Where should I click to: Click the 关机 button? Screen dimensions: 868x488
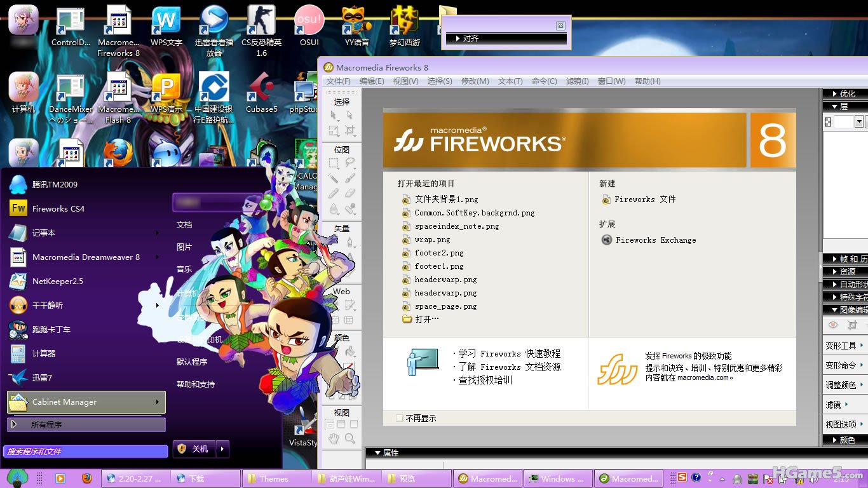(x=194, y=449)
